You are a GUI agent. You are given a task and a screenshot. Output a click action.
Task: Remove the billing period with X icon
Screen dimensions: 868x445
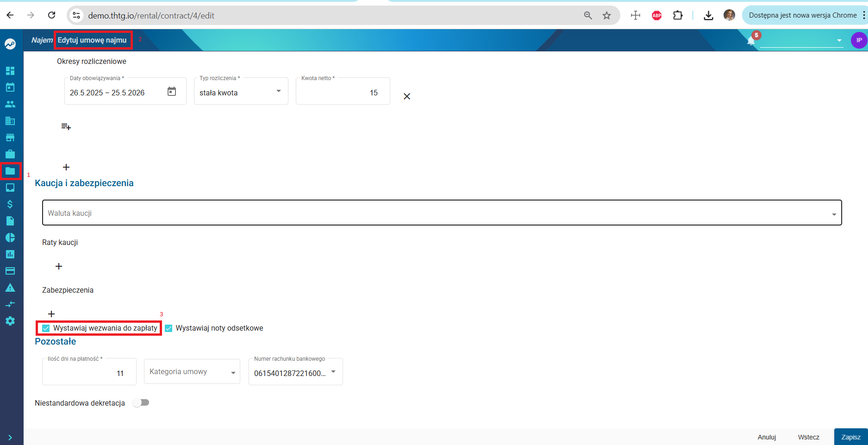[x=407, y=96]
